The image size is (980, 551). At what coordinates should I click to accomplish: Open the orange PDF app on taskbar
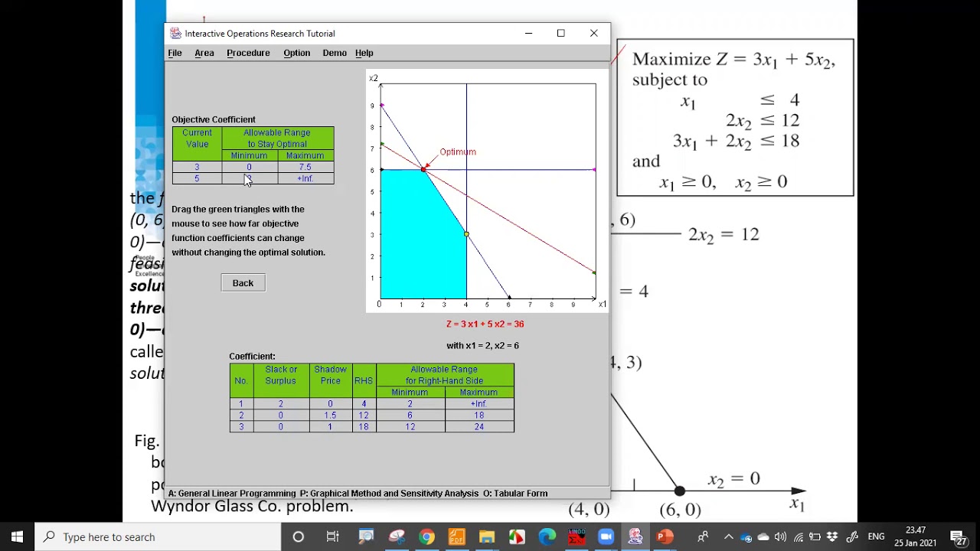pos(456,536)
